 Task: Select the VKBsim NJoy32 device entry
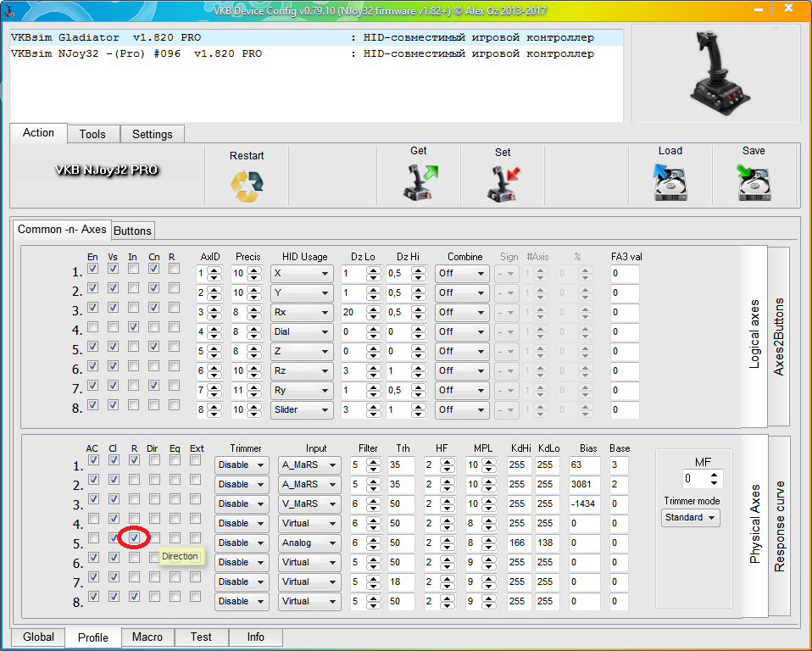pos(136,53)
